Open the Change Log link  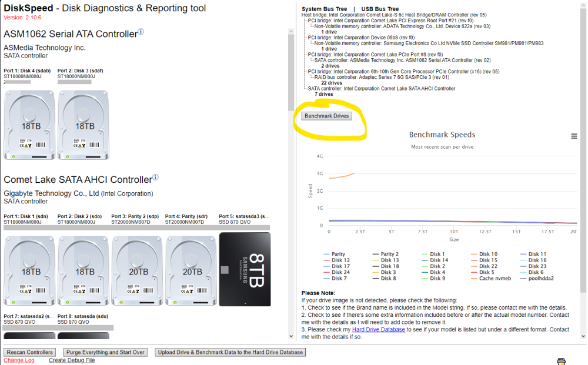coord(19,360)
